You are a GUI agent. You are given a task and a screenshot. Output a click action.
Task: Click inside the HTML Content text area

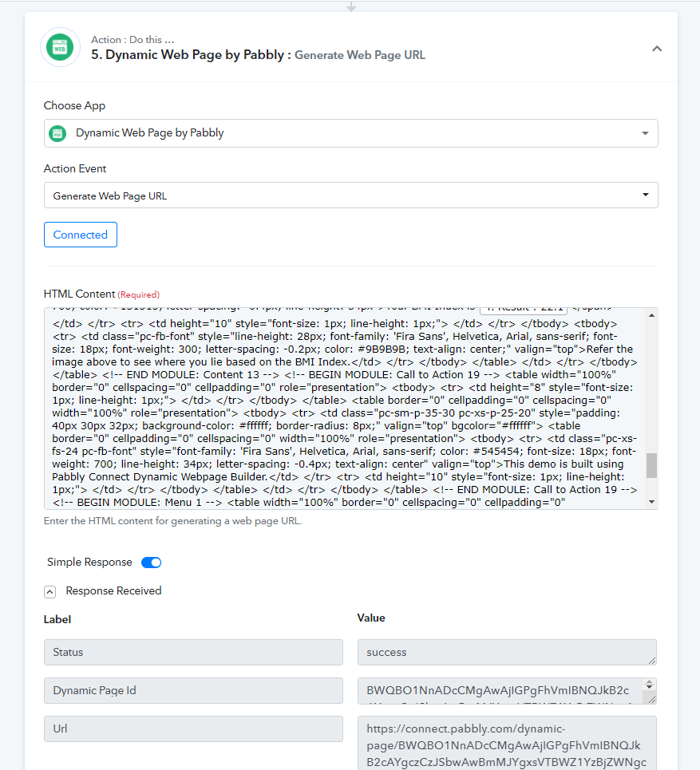pyautogui.click(x=345, y=409)
